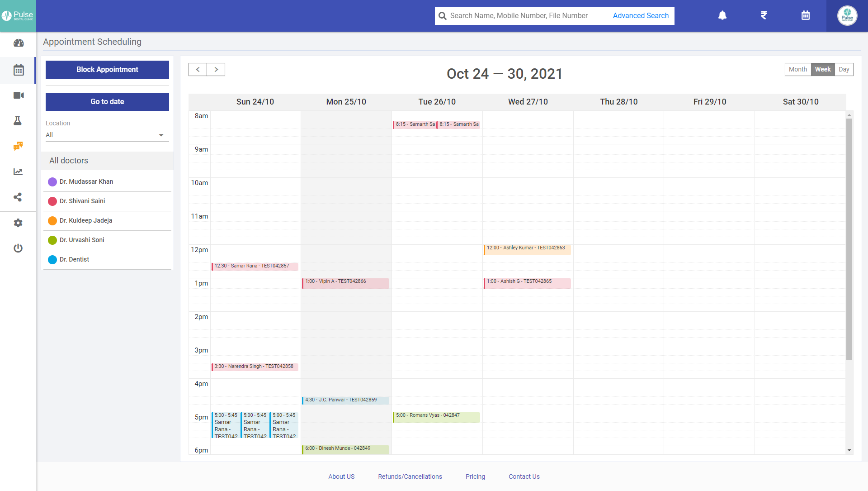Click the power logout icon in sidebar
This screenshot has width=868, height=491.
pos(18,248)
